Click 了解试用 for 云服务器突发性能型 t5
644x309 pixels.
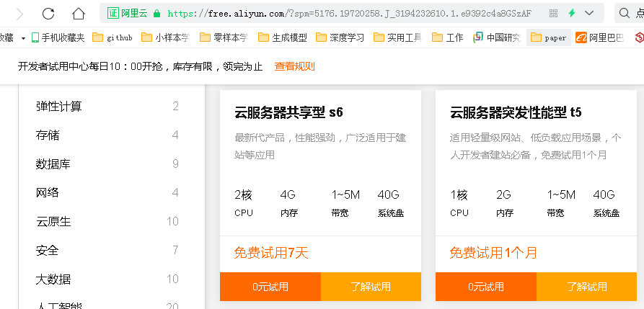pyautogui.click(x=587, y=287)
